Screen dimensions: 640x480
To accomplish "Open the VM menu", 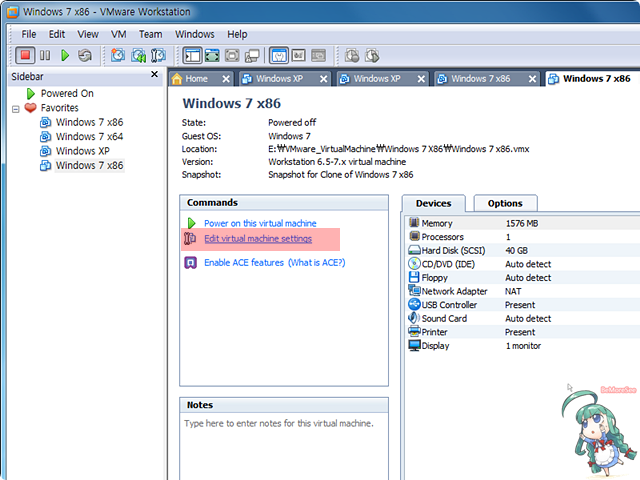I will 118,34.
